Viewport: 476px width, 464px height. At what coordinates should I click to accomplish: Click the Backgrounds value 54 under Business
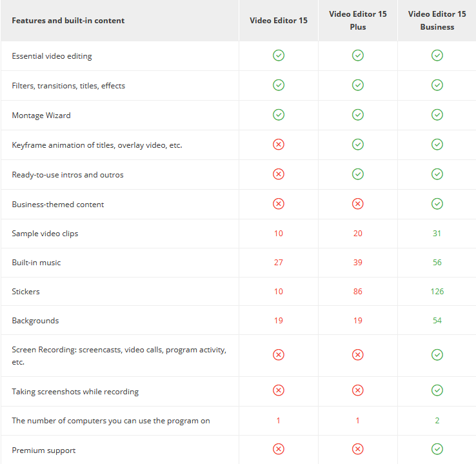pos(437,320)
